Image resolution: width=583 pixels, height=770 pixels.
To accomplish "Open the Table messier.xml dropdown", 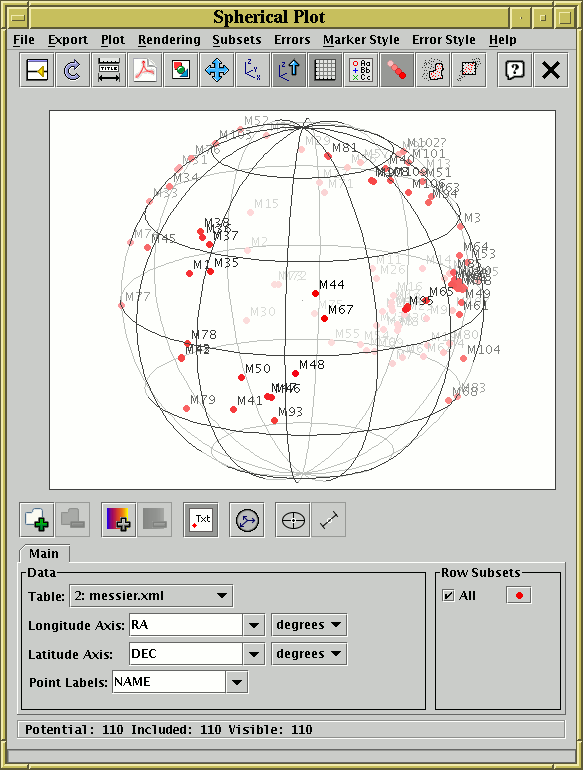I will coord(151,596).
